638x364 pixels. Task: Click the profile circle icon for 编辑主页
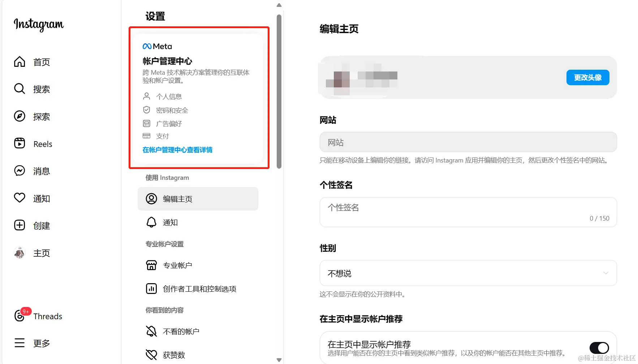(x=151, y=199)
